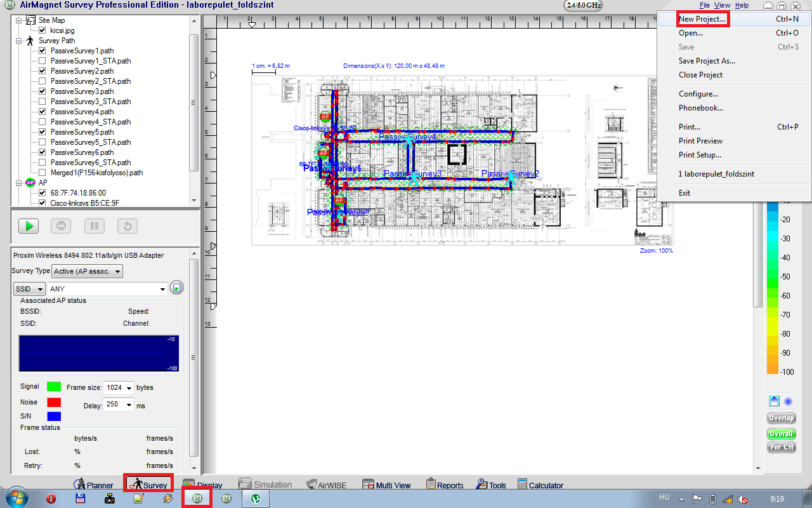Image resolution: width=812 pixels, height=508 pixels.
Task: Click the Action Center flag tray icon
Action: pyautogui.click(x=696, y=499)
